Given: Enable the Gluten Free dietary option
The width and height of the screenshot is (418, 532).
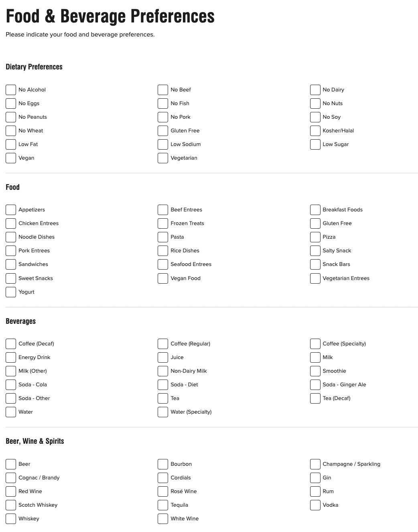Looking at the screenshot, I should point(162,130).
